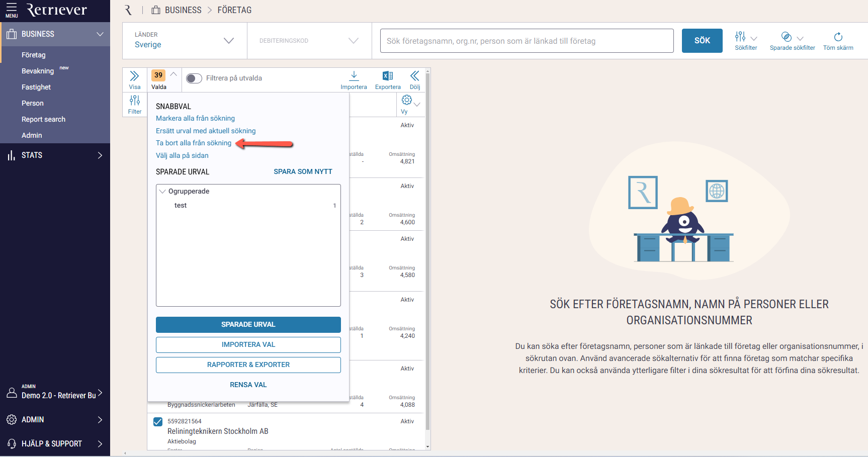Expand Demo 2.0 account chevron
Viewport: 868px width, 457px height.
coord(100,393)
